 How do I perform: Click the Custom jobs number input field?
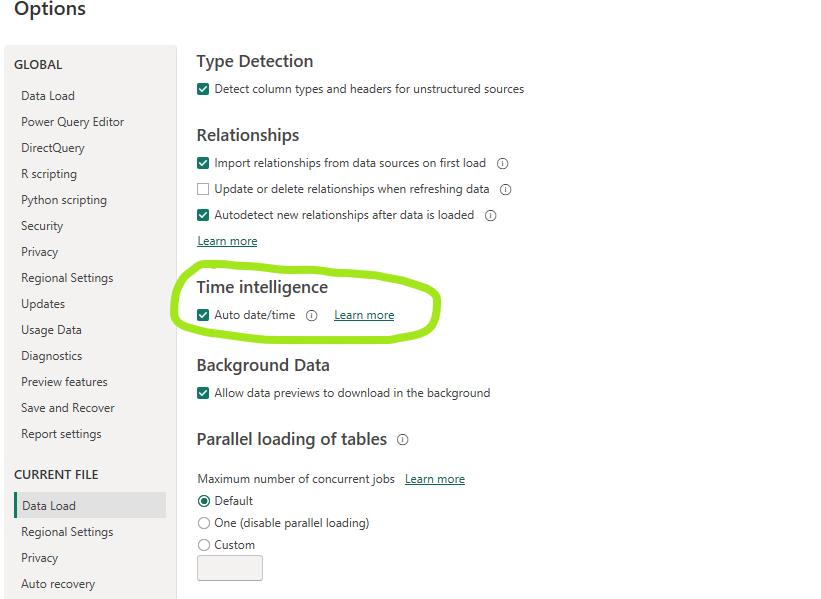230,568
